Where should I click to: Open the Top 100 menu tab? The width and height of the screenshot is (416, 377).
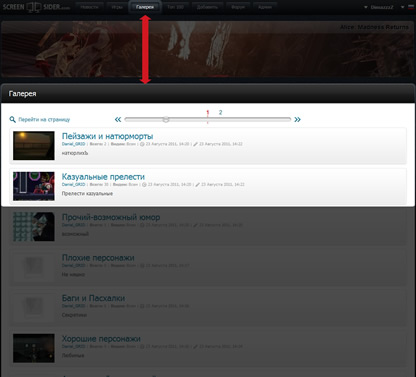(175, 7)
